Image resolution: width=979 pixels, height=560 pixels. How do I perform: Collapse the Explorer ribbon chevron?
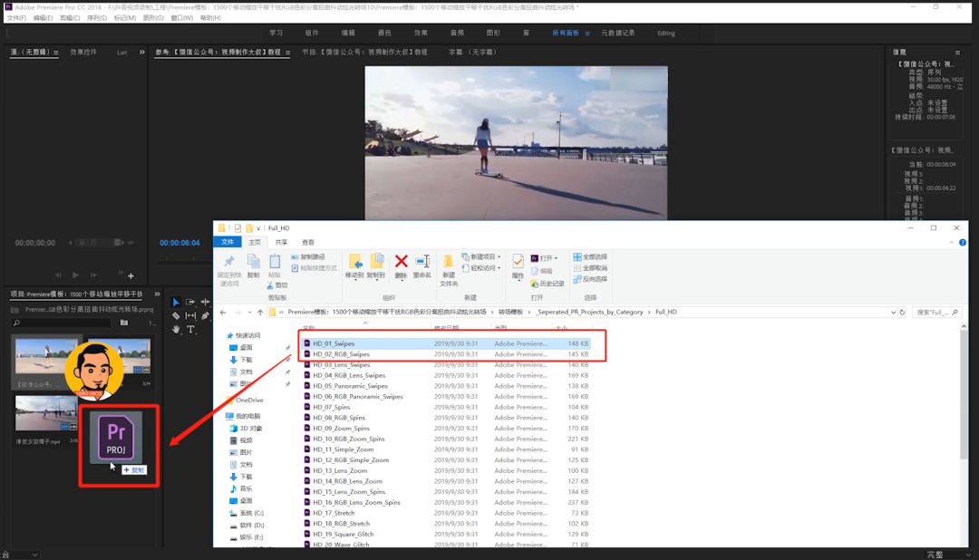coord(952,242)
